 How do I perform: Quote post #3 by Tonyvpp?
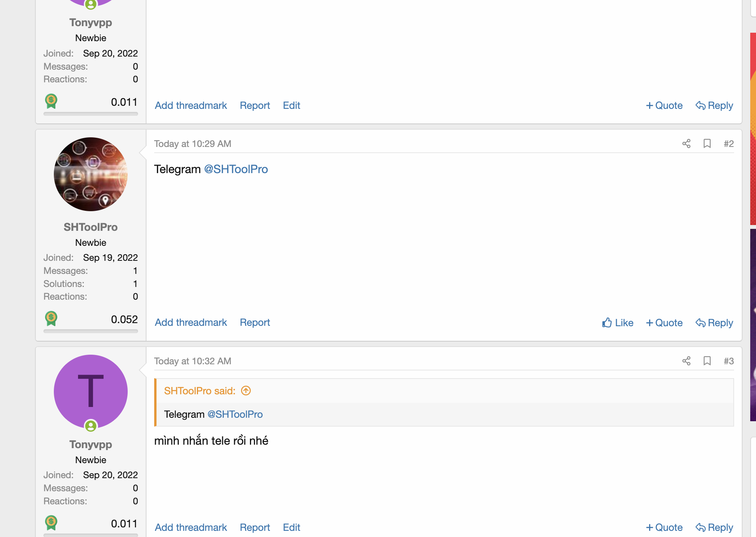point(664,527)
